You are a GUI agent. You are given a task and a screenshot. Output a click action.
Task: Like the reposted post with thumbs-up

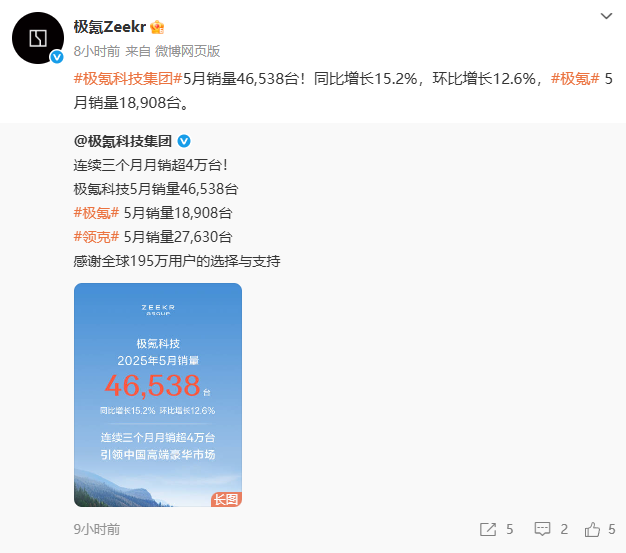pyautogui.click(x=592, y=529)
